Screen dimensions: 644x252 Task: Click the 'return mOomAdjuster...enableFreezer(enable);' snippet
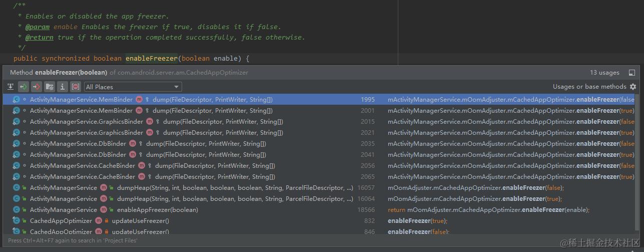(489, 210)
